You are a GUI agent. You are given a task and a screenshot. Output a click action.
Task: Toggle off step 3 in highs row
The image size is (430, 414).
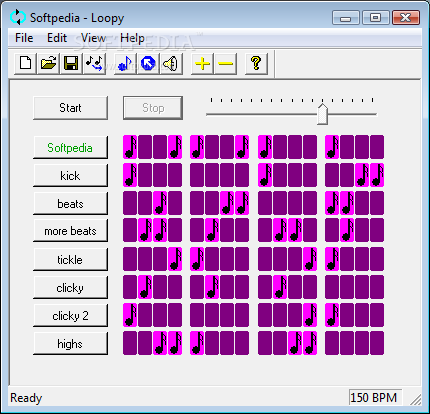coord(160,343)
